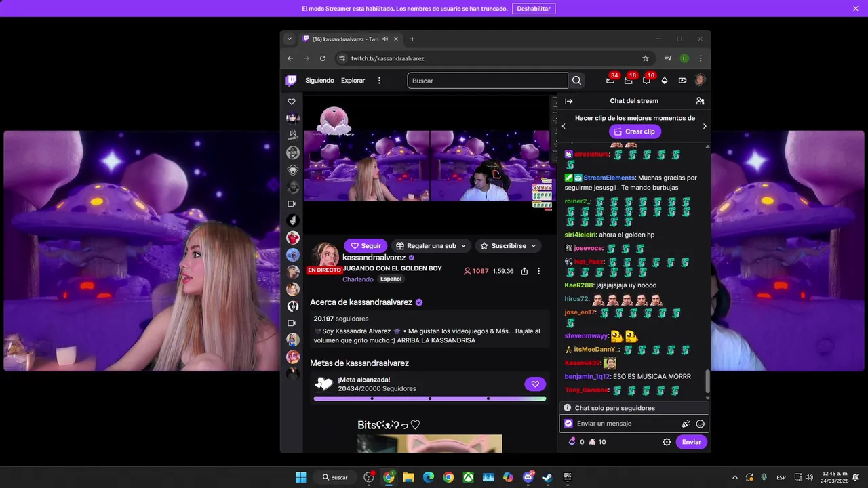Open File Explorer from the taskbar
Viewport: 868px width, 488px height.
409,477
